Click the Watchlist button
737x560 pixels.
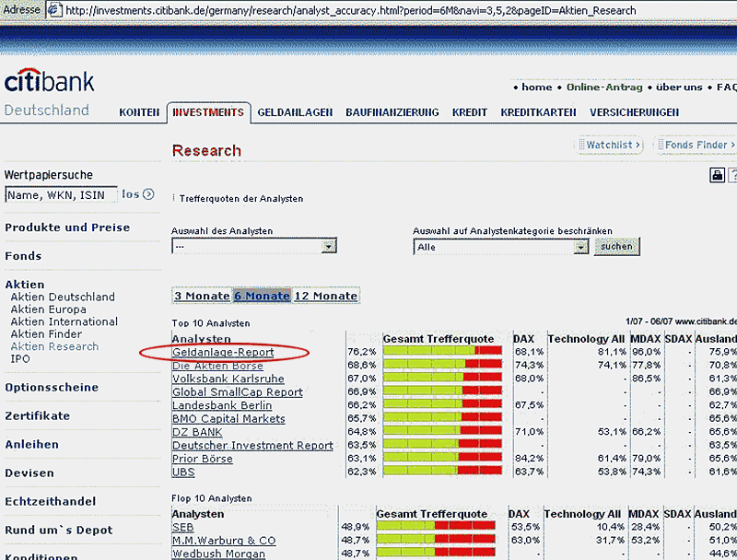(609, 145)
